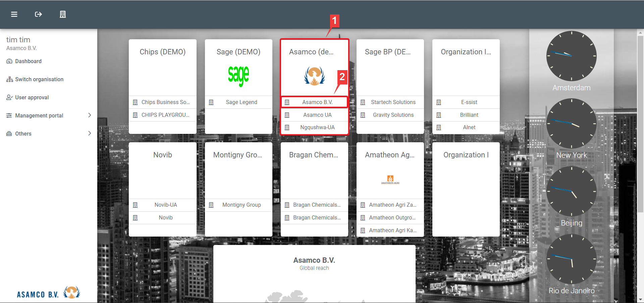Click the Beijing clock
644x303 pixels.
pos(572,191)
